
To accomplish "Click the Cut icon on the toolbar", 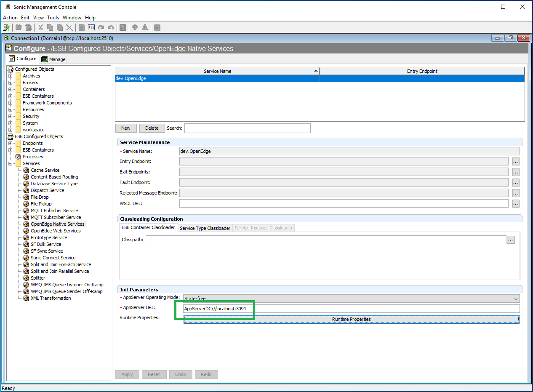I will (40, 27).
